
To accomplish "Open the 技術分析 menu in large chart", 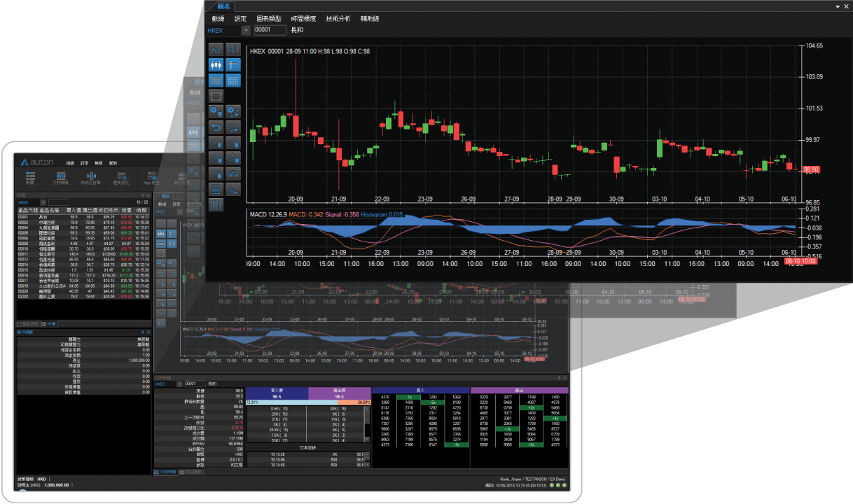I will click(338, 19).
